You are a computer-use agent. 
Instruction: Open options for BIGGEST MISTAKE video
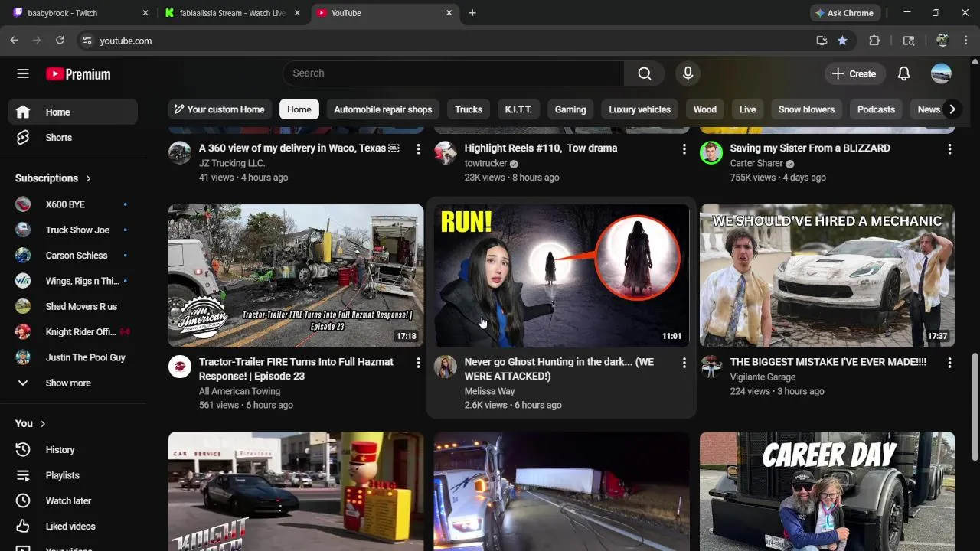click(x=949, y=363)
